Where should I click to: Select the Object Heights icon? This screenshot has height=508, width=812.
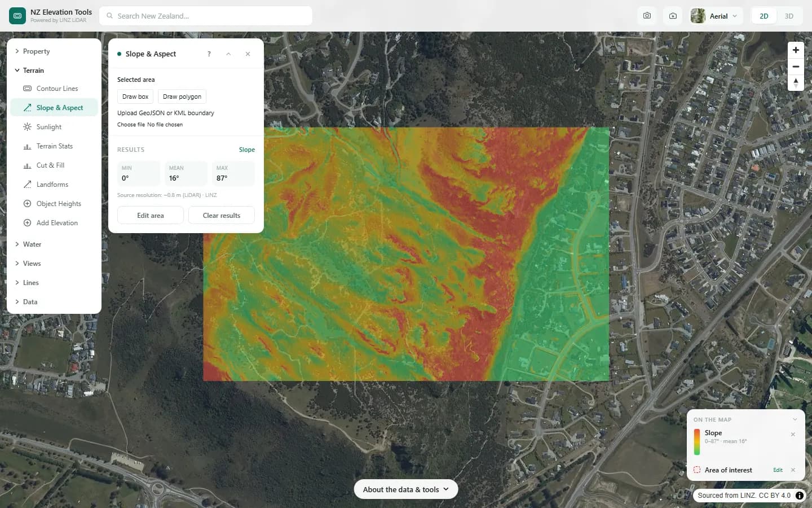click(x=27, y=204)
